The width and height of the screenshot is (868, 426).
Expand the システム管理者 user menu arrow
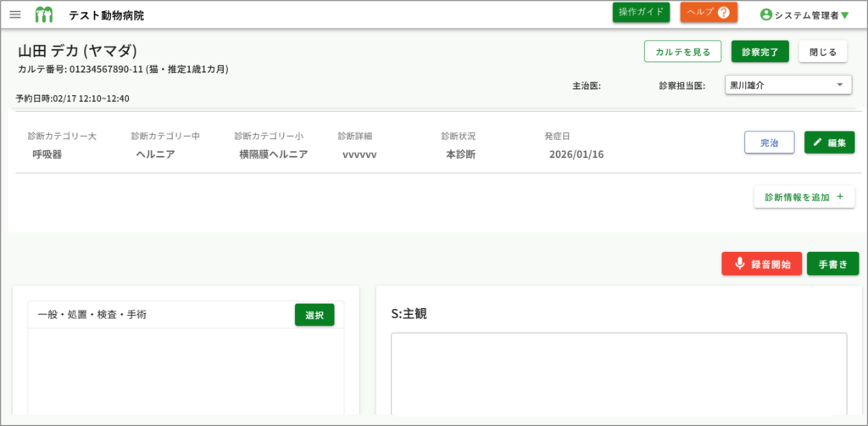pyautogui.click(x=844, y=15)
